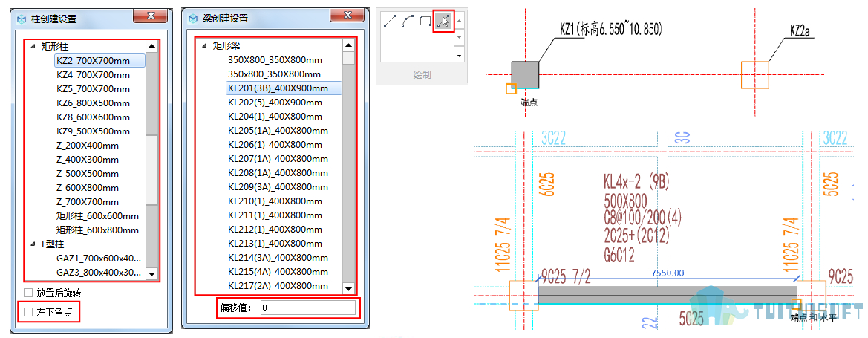Click the orange KZ2a column outline
This screenshot has width=868, height=338.
(754, 75)
